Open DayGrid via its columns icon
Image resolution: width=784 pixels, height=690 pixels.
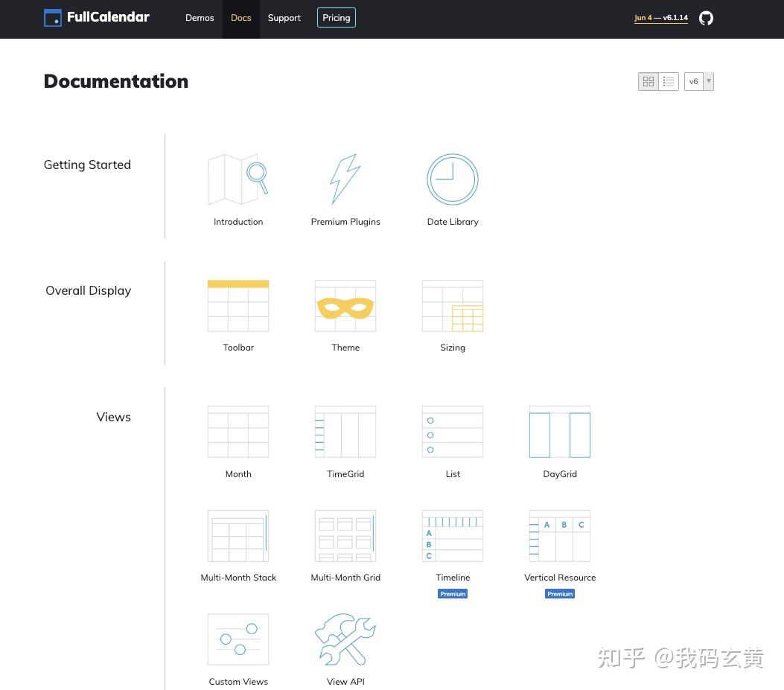(x=559, y=432)
